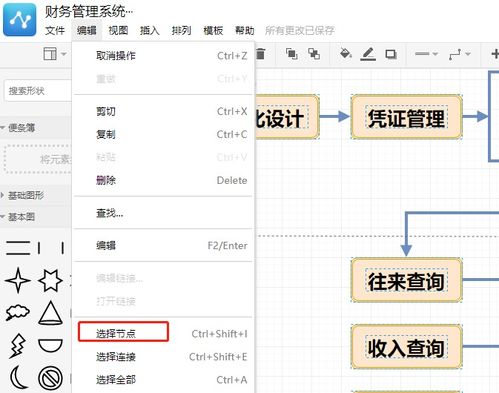Open the line color pencil tool
Viewport: 499px width, 393px height.
[x=368, y=54]
